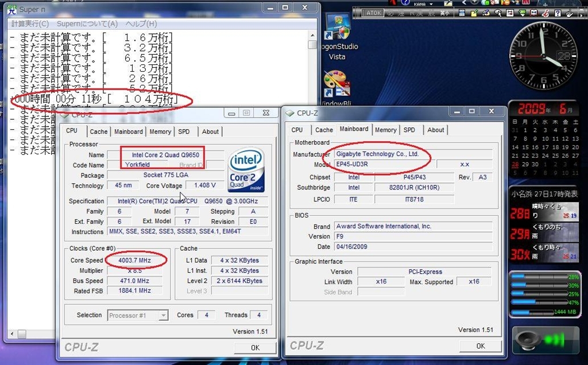Click the Yorkfield code name field
Viewport: 588px width, 365px height.
137,165
